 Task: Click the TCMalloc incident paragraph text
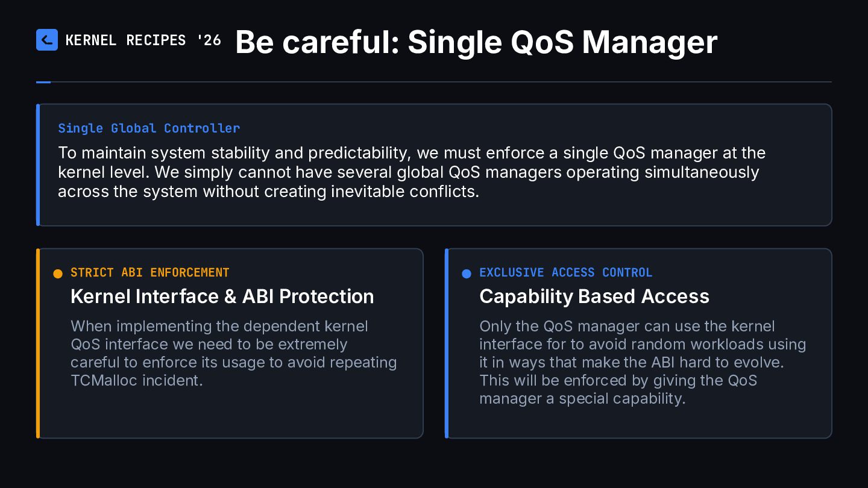[x=234, y=353]
